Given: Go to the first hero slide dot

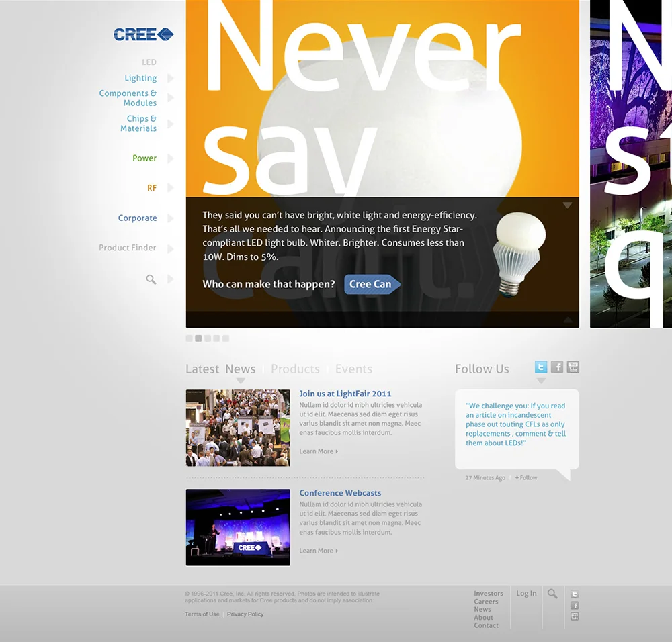Looking at the screenshot, I should click(x=189, y=338).
